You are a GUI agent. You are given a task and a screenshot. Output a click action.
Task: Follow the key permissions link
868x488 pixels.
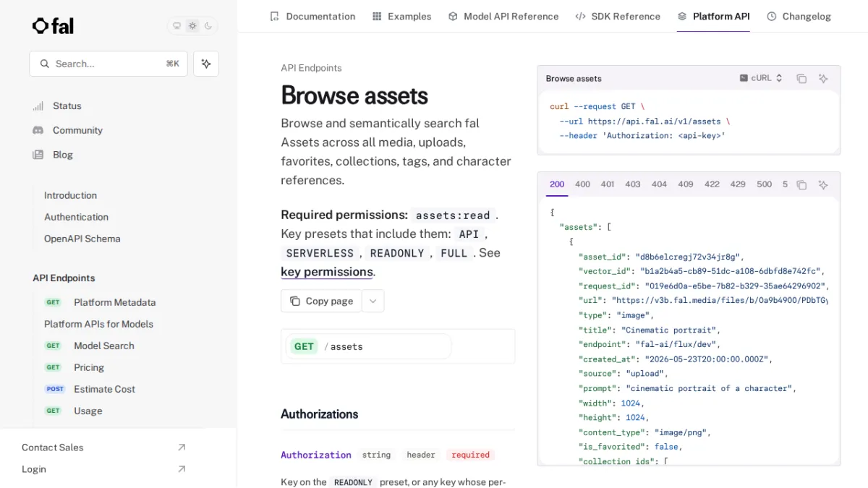pyautogui.click(x=327, y=272)
